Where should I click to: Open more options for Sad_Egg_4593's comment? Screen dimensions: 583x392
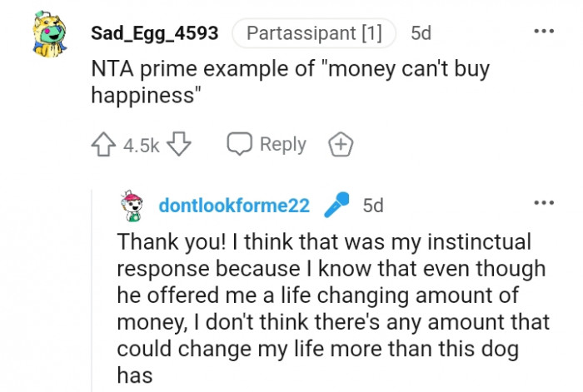tap(543, 32)
